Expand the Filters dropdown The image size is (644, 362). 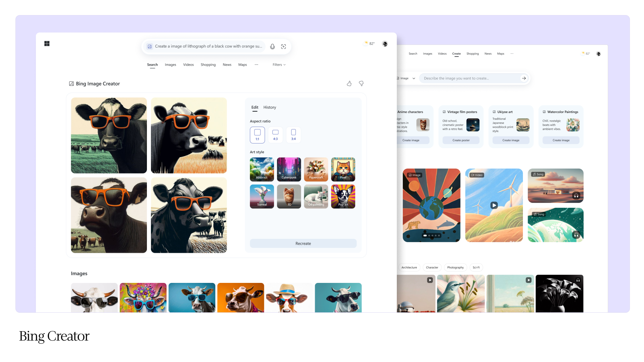point(279,65)
